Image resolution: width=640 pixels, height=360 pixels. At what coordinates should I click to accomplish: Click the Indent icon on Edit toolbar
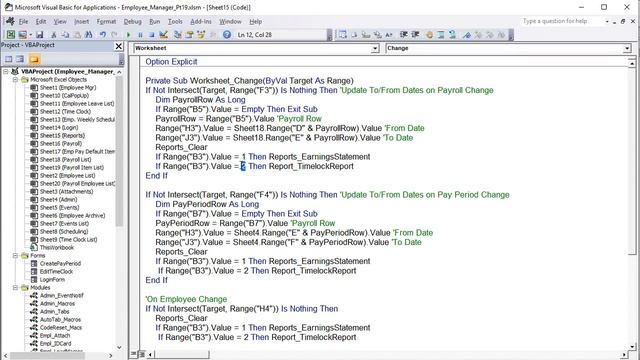(403, 35)
